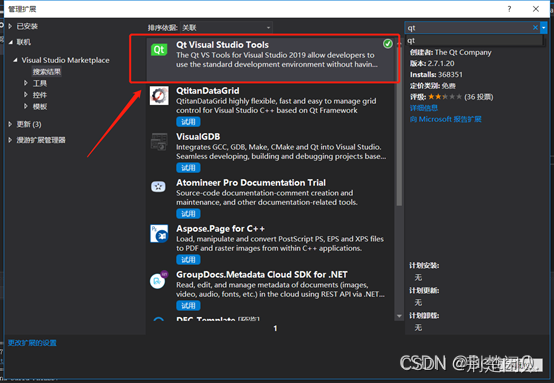Collapse the 联机 tree node
554x383 pixels.
point(11,42)
